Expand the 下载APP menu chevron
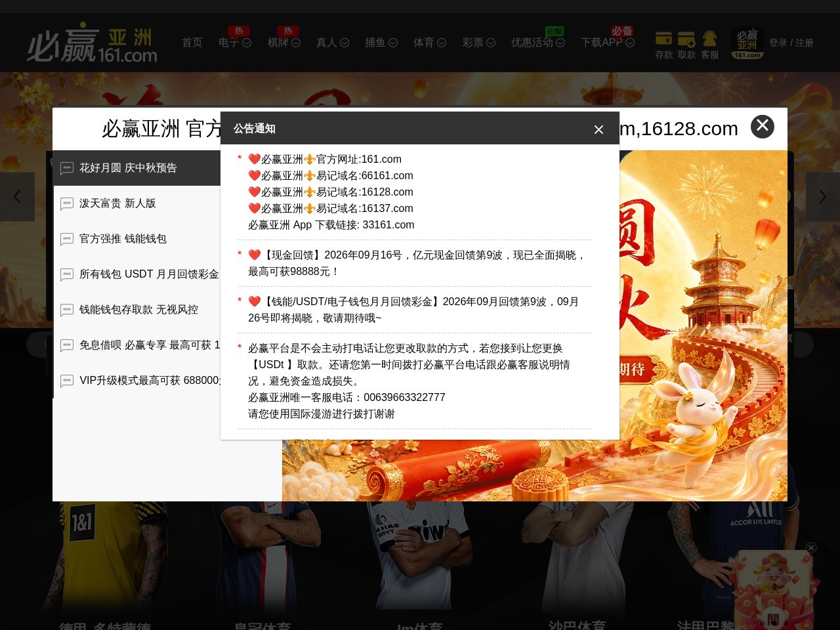This screenshot has height=630, width=840. coord(630,43)
